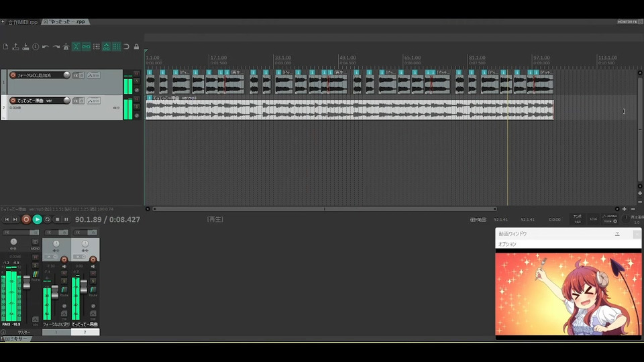Solo the master track in mixer

[x=36, y=265]
